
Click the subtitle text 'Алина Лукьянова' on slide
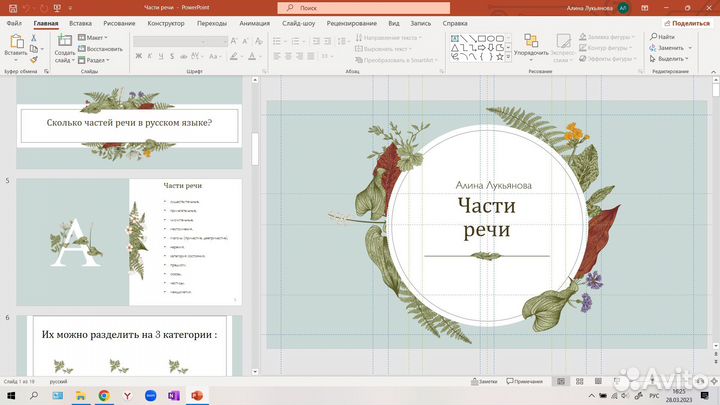pyautogui.click(x=494, y=186)
